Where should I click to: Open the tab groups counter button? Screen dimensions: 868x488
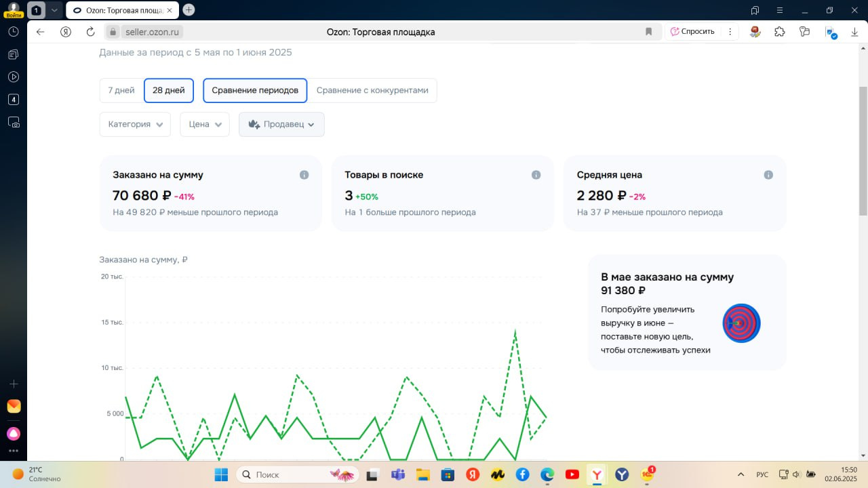36,10
